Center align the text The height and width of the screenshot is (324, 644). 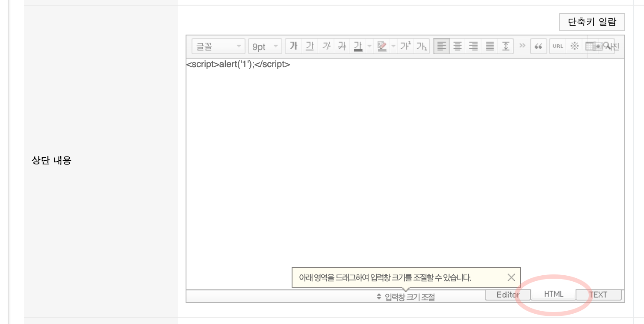click(x=458, y=46)
